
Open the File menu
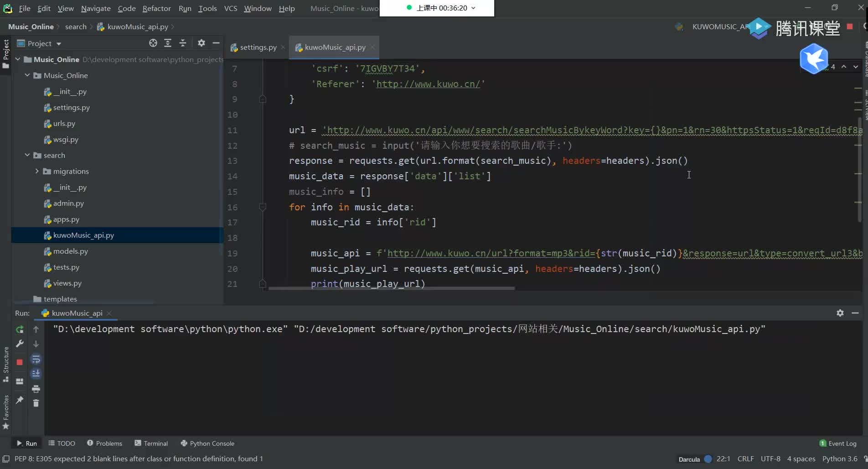click(25, 8)
